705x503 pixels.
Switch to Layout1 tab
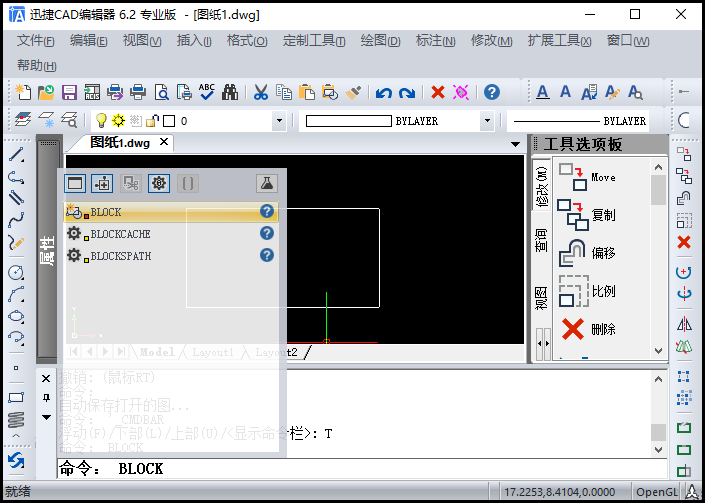(x=213, y=352)
